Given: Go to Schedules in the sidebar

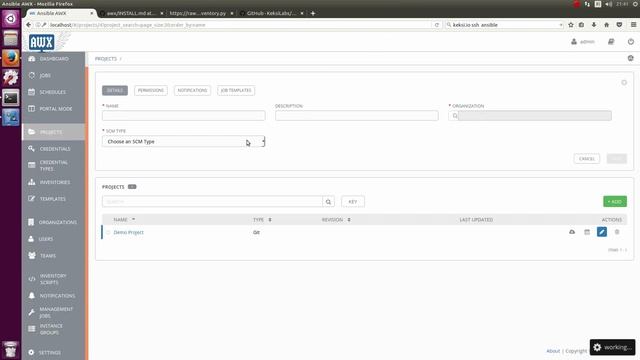Looking at the screenshot, I should pos(53,92).
